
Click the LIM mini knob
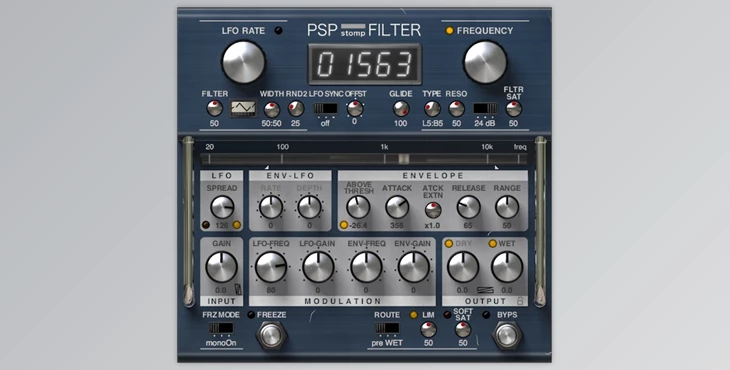(x=428, y=330)
